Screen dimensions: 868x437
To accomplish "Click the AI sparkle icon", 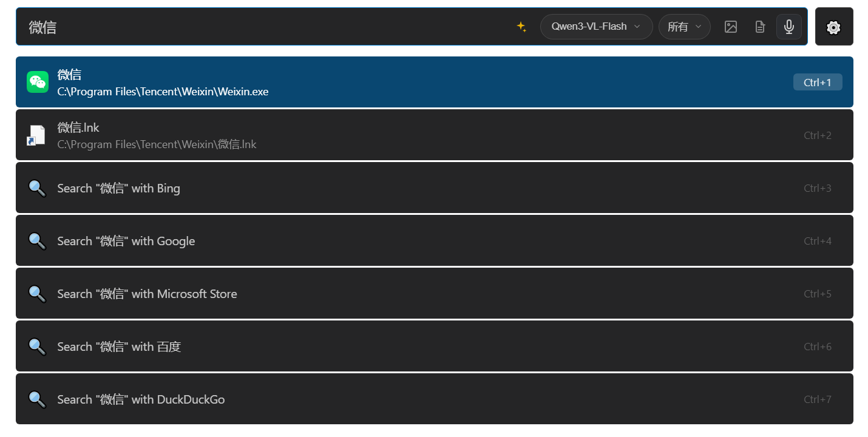I will [521, 27].
